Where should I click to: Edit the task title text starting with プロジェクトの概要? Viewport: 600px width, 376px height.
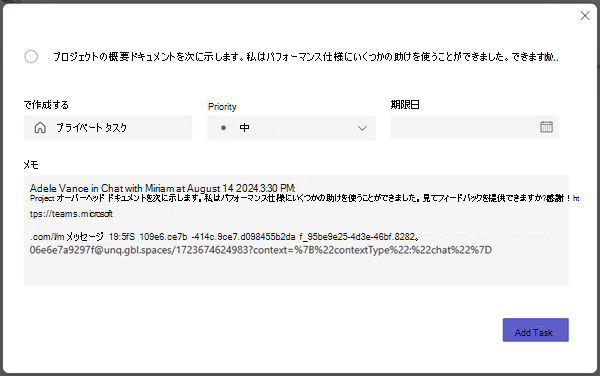(305, 57)
